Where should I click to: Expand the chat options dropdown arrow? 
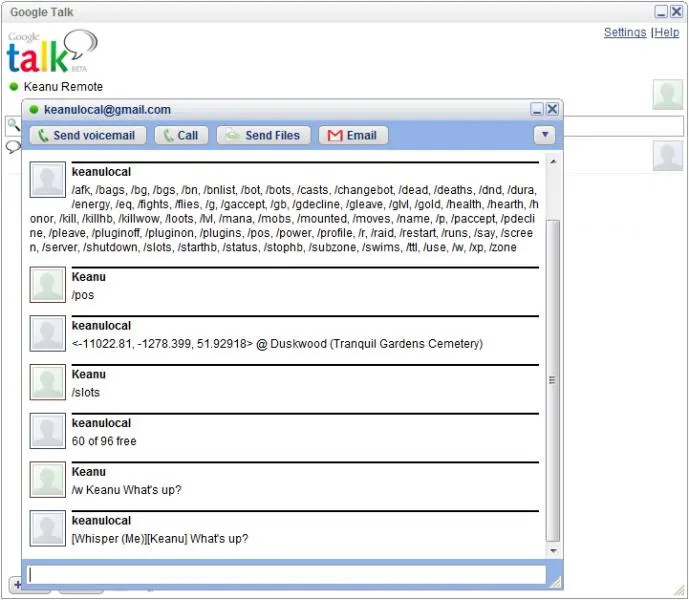click(x=544, y=135)
